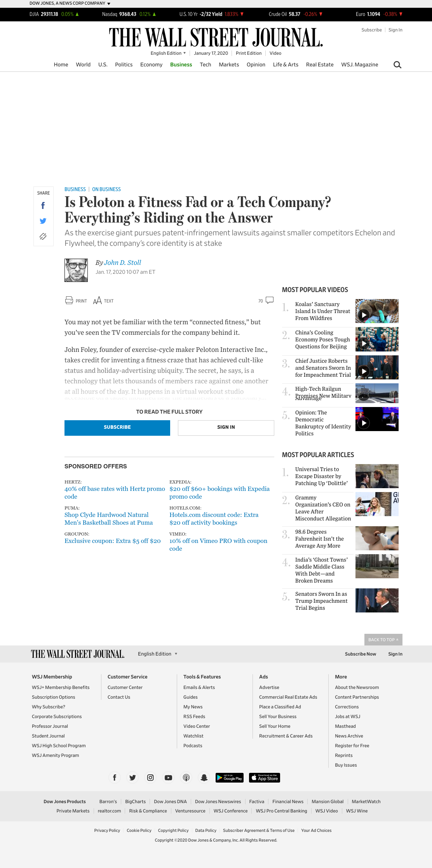Read India's Ghost Towns article
The width and height of the screenshot is (432, 868).
[x=321, y=570]
